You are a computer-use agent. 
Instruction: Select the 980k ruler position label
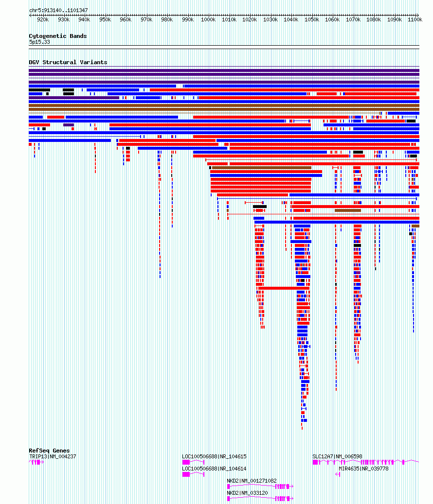(x=167, y=19)
